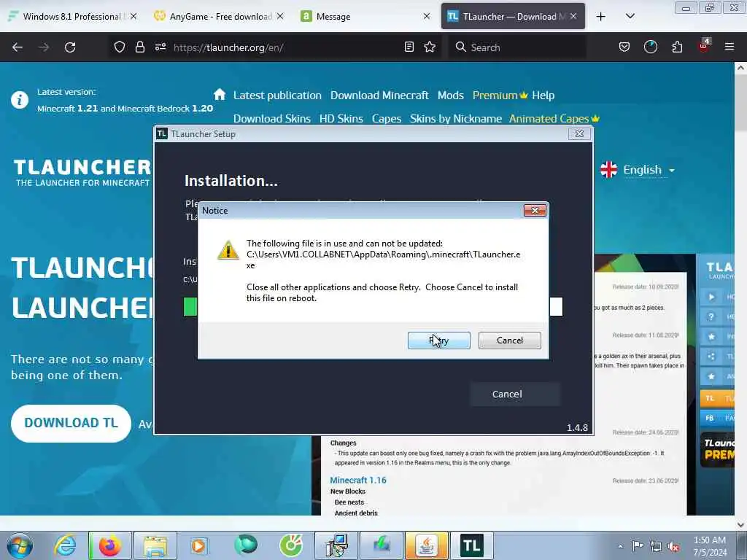This screenshot has width=747, height=560.
Task: Open the Java taskbar icon
Action: point(427,545)
